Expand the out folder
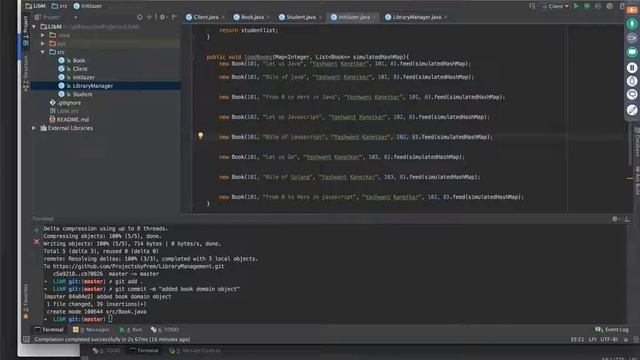Viewport: 640px width, 360px height. click(42, 44)
